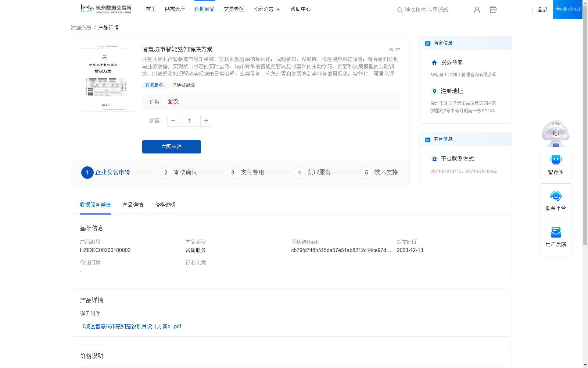Click step 3 支付费用
588x368 pixels.
[x=245, y=172]
